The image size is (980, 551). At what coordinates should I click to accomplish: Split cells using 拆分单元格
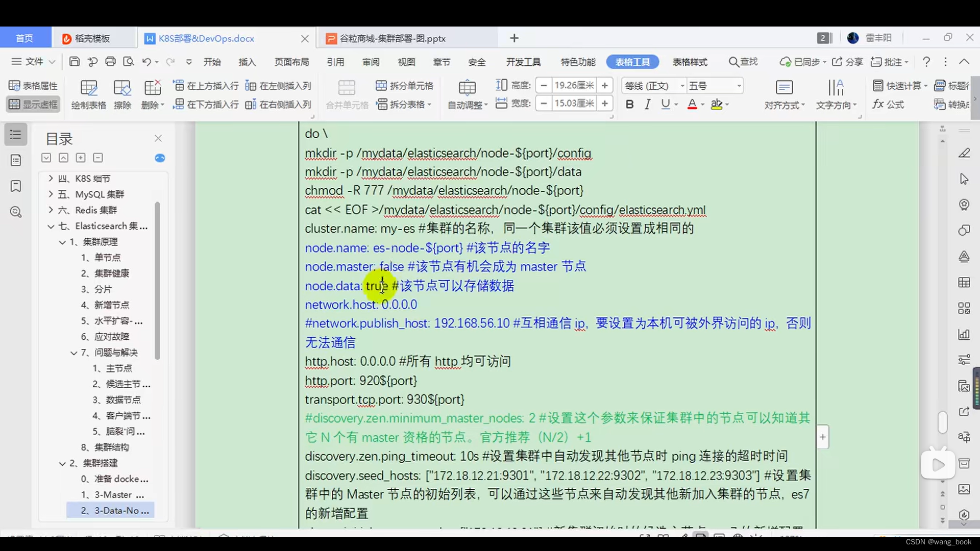405,86
